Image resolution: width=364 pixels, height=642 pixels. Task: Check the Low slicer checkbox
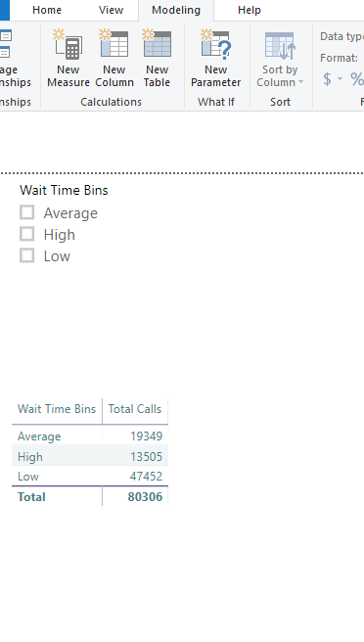(27, 255)
